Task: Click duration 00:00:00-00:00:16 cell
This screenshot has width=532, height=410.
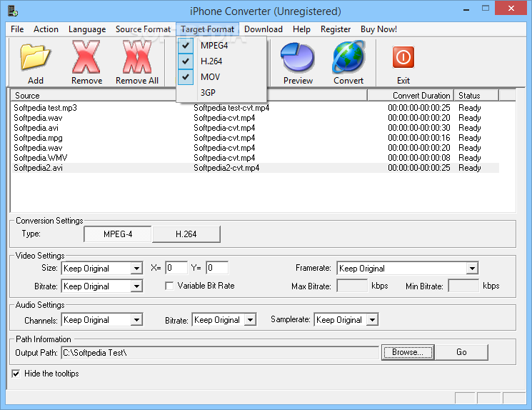Action: [419, 138]
